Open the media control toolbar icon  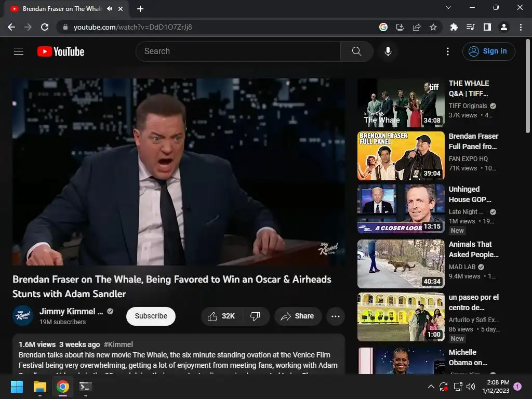[470, 27]
